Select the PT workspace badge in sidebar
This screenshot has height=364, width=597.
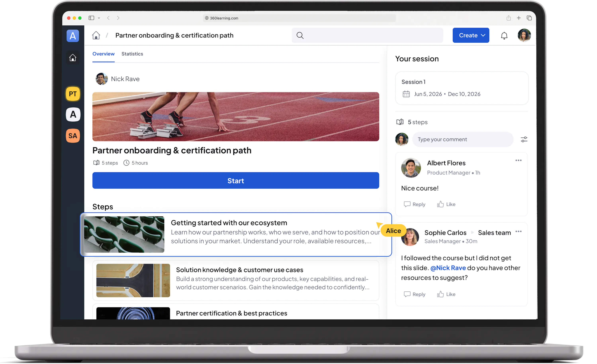point(73,94)
